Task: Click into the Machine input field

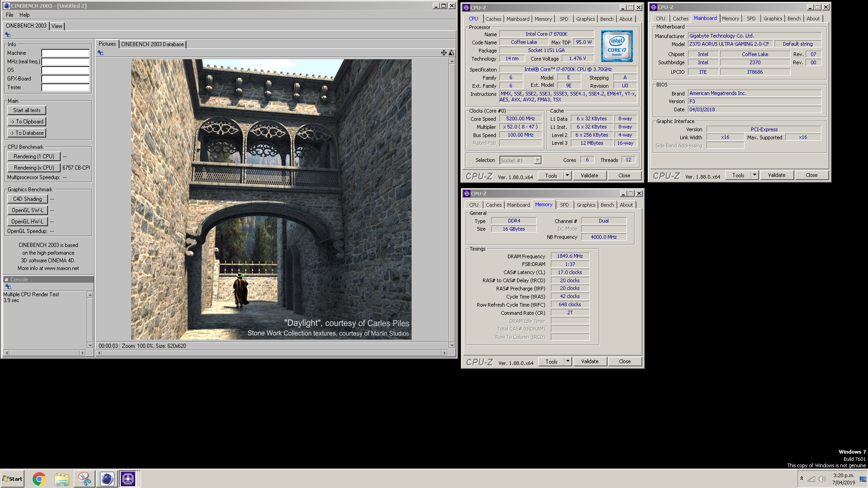Action: click(x=65, y=53)
